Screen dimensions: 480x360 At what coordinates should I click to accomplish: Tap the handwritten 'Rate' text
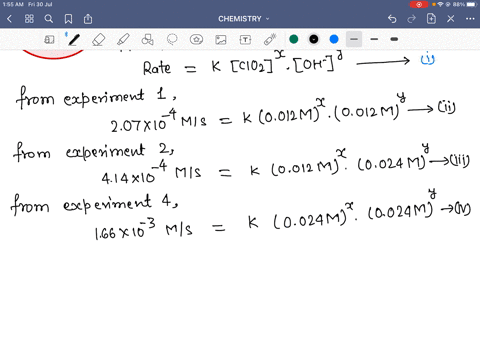[157, 68]
